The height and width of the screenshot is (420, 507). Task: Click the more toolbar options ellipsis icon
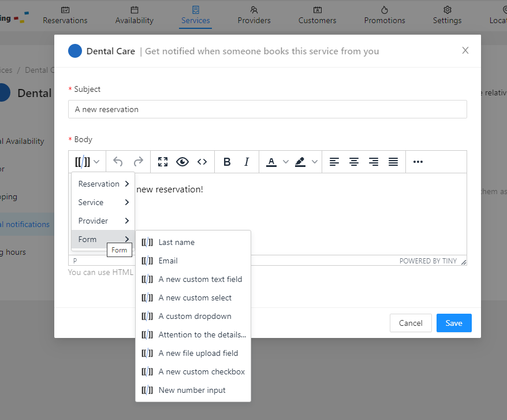[x=417, y=162]
